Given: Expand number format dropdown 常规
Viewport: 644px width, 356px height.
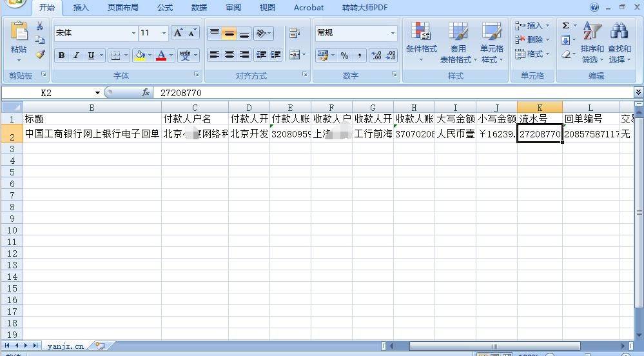Looking at the screenshot, I should [x=393, y=33].
